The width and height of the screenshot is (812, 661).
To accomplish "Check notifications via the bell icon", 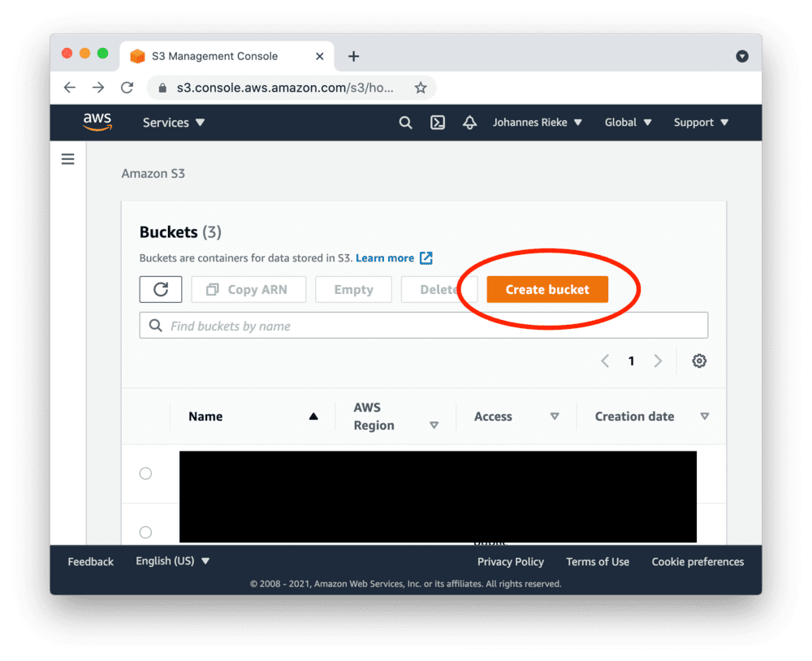I will (x=469, y=122).
